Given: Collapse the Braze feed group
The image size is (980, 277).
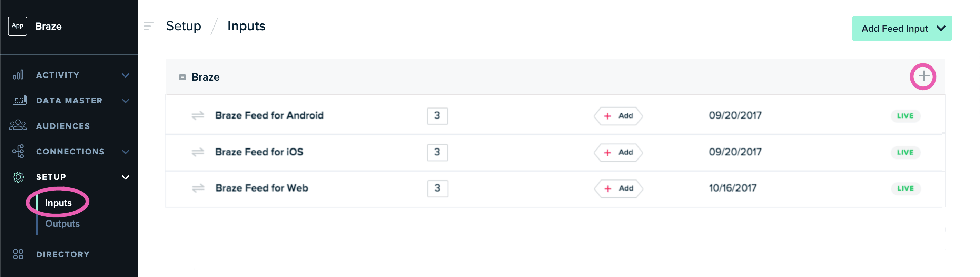Looking at the screenshot, I should (x=182, y=77).
